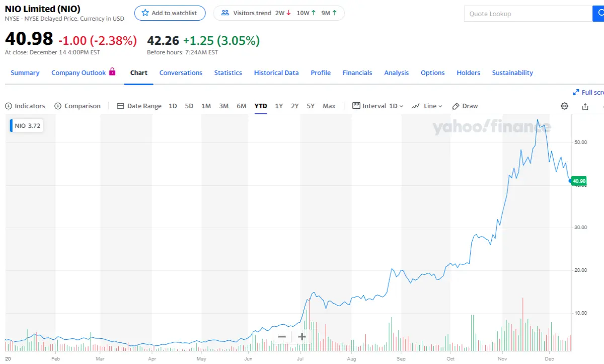This screenshot has width=604, height=364.
Task: Open the Holders tab
Action: [x=469, y=73]
